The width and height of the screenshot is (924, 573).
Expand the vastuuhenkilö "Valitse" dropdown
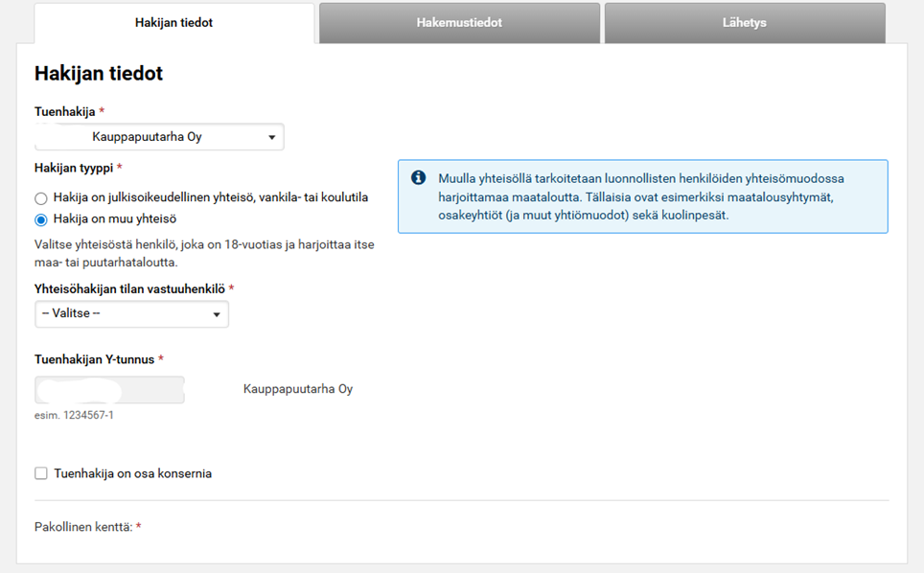pyautogui.click(x=131, y=314)
